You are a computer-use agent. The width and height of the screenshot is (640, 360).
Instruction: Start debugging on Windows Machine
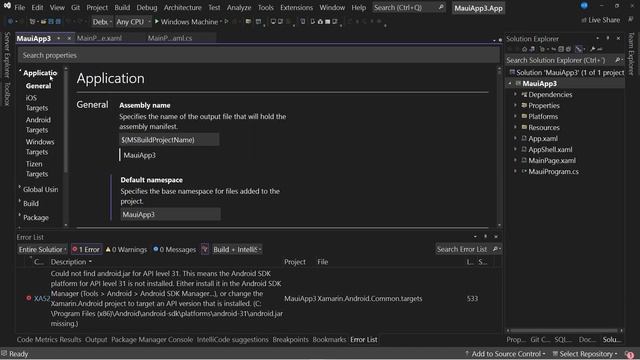click(188, 22)
